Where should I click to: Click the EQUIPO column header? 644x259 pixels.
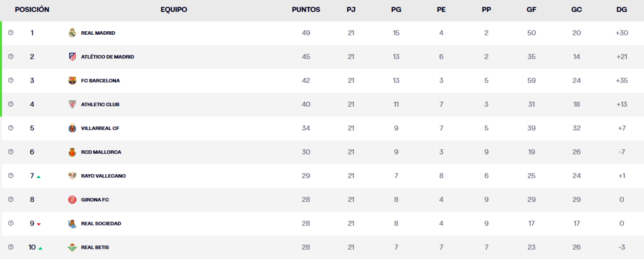pyautogui.click(x=174, y=9)
